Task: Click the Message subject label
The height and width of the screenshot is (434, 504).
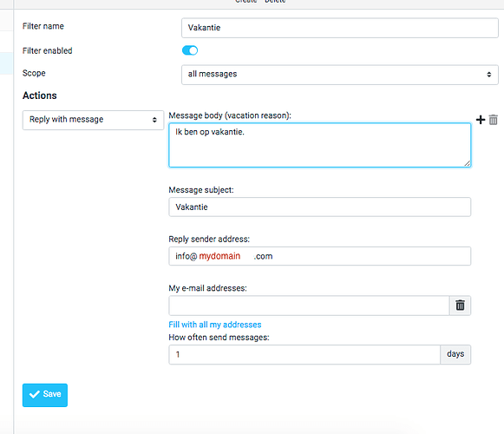Action: coord(201,190)
